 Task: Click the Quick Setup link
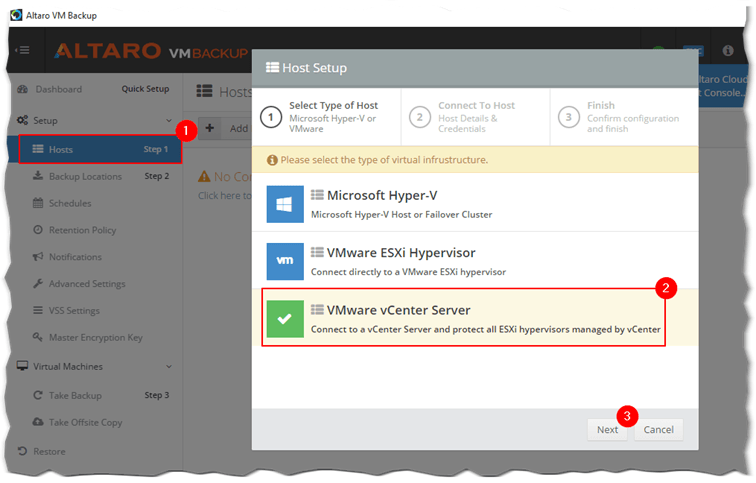(145, 89)
